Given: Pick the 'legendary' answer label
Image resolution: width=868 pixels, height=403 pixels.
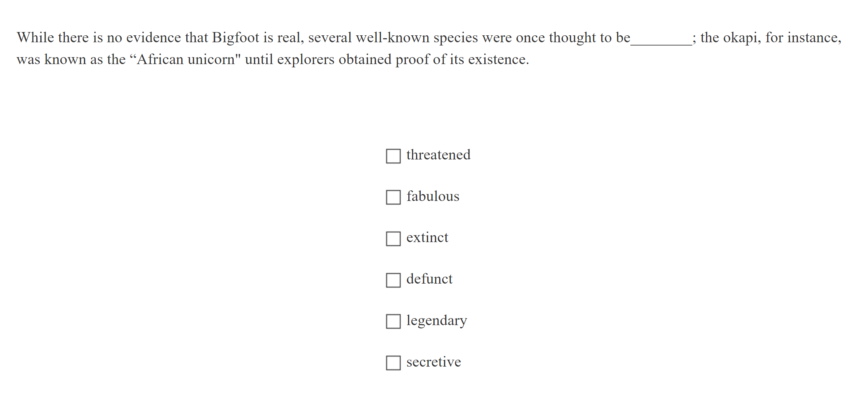Looking at the screenshot, I should [x=436, y=321].
